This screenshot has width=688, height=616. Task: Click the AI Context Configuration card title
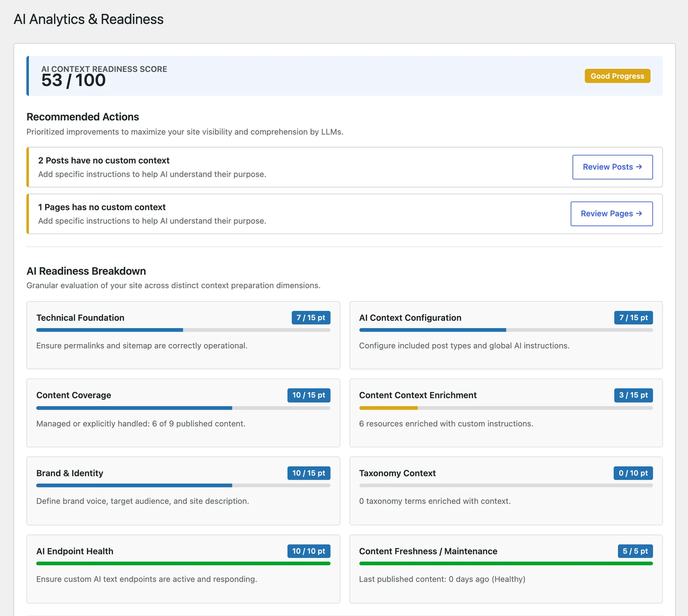(x=410, y=318)
